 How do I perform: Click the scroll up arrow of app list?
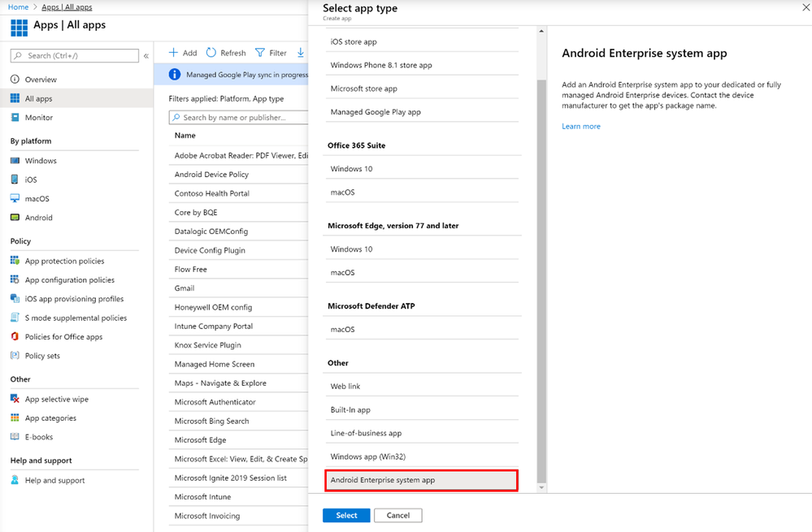pyautogui.click(x=541, y=31)
